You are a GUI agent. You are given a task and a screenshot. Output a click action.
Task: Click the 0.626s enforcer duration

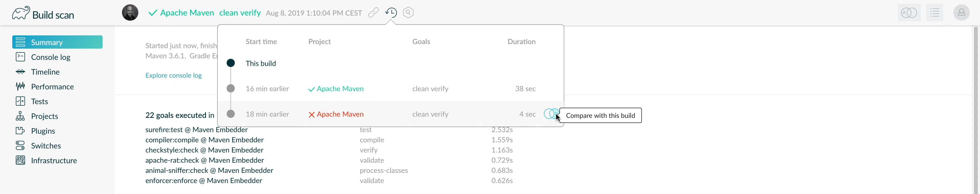(x=502, y=181)
